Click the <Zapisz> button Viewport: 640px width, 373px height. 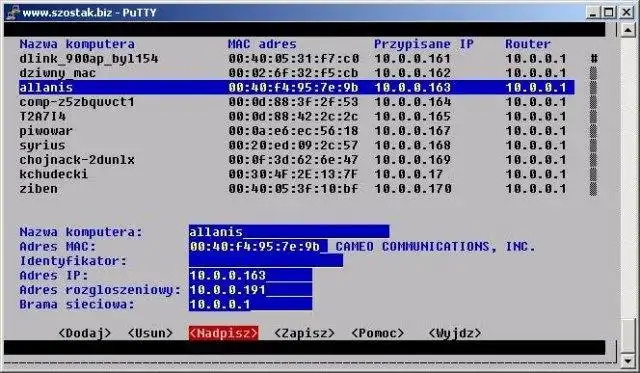304,333
